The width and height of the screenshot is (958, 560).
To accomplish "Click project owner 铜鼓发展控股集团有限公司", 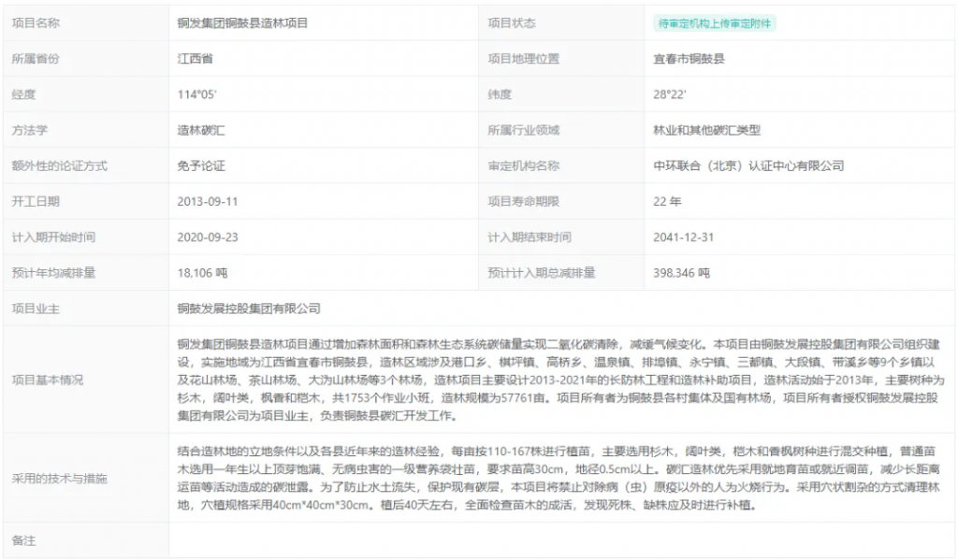I will pyautogui.click(x=249, y=308).
